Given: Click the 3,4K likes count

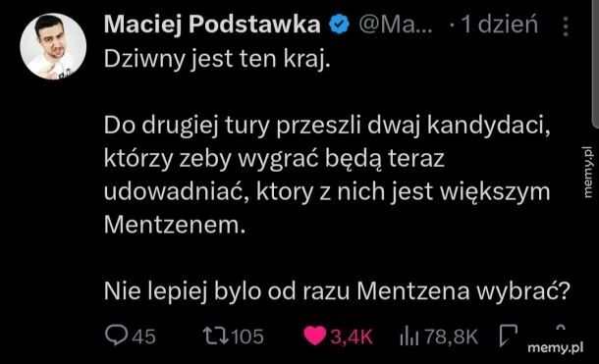Looking at the screenshot, I should 352,337.
